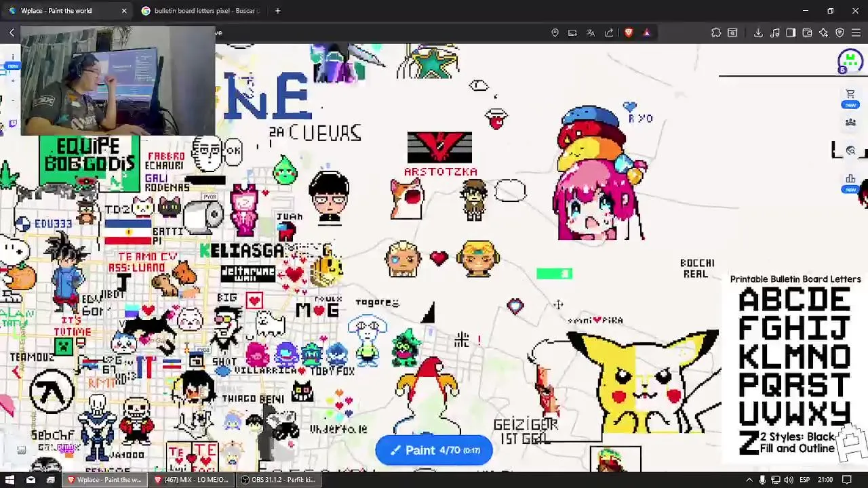
Task: Switch to (467) MIX taskbar window
Action: 191,480
